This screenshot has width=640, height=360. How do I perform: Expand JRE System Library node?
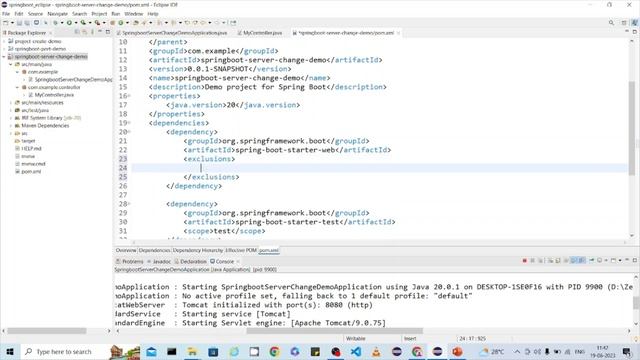tap(11, 118)
